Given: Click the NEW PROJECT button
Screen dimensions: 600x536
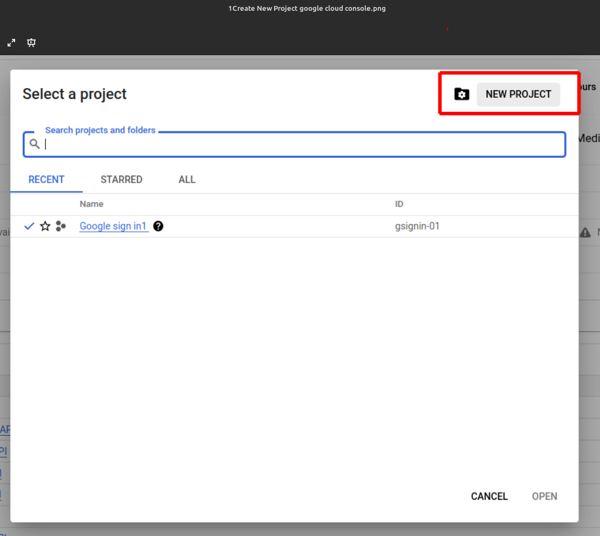Looking at the screenshot, I should tap(518, 94).
